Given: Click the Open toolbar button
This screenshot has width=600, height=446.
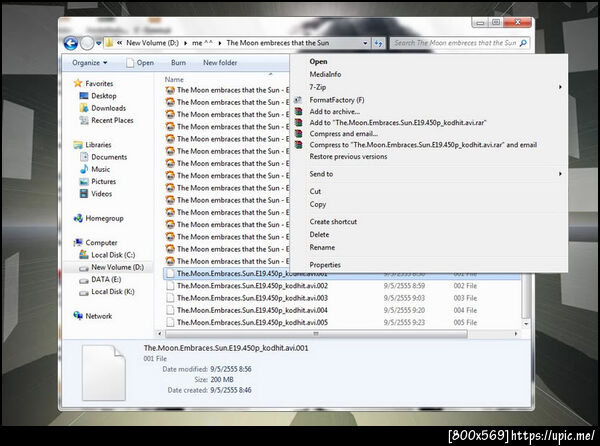Looking at the screenshot, I should pos(140,63).
